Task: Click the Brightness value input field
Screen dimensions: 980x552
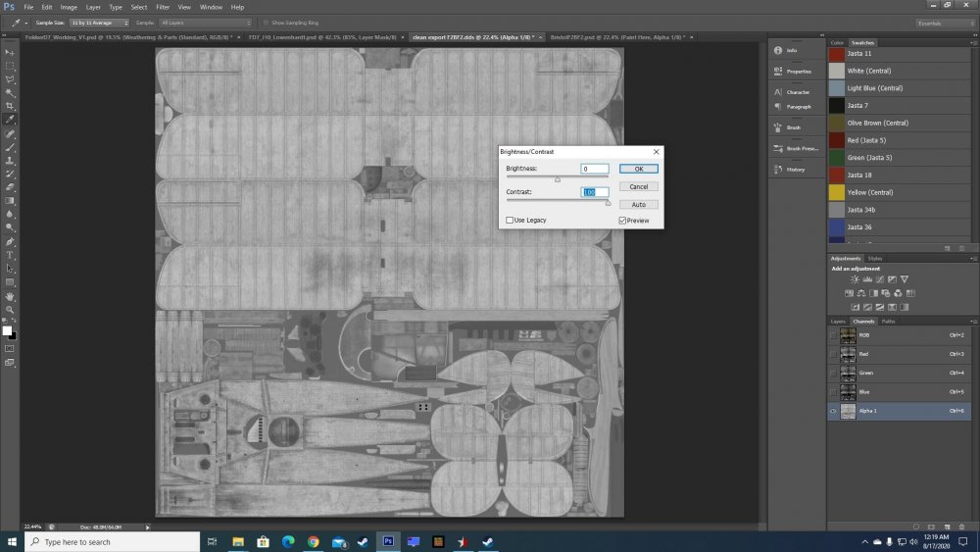Action: click(594, 169)
